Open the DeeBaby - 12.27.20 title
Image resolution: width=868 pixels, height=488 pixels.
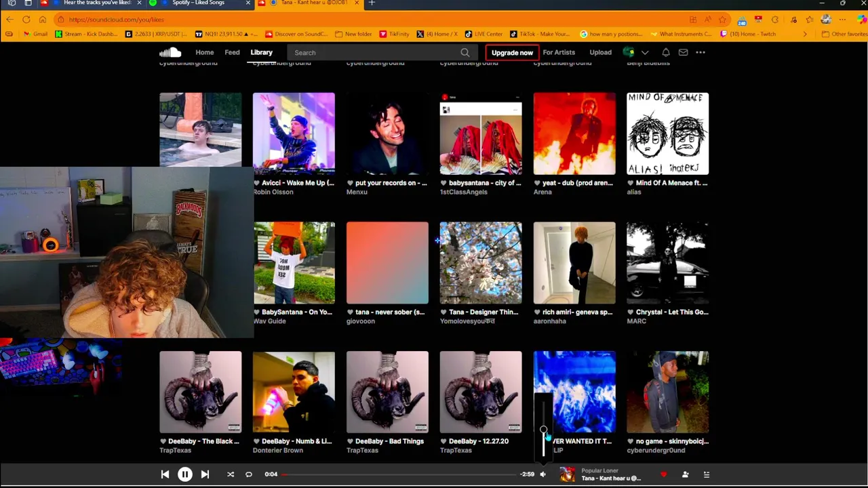[x=478, y=441]
